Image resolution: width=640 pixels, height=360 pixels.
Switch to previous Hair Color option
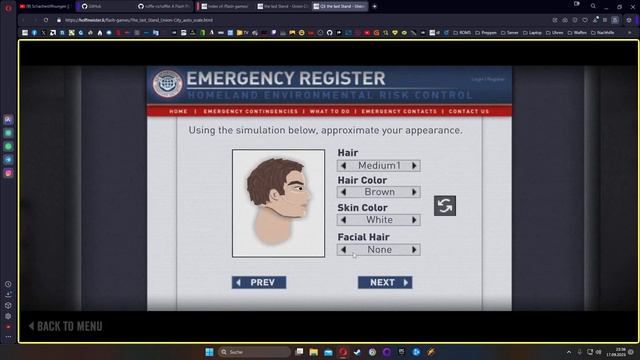point(343,192)
